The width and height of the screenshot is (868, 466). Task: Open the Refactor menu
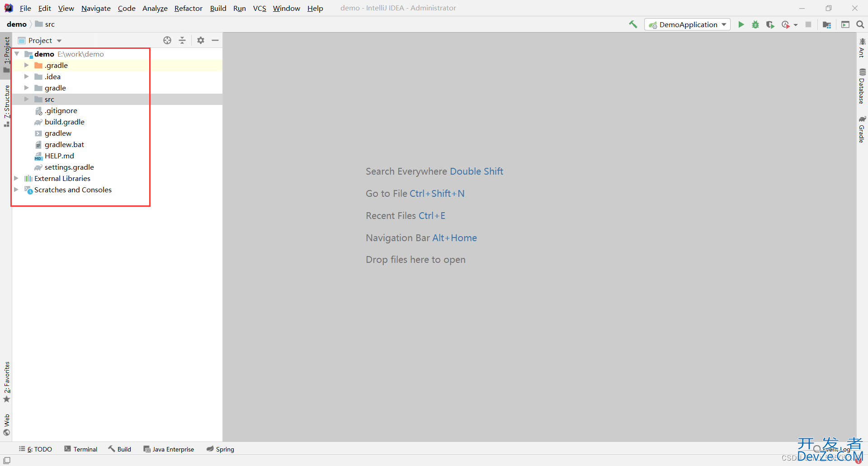[189, 8]
